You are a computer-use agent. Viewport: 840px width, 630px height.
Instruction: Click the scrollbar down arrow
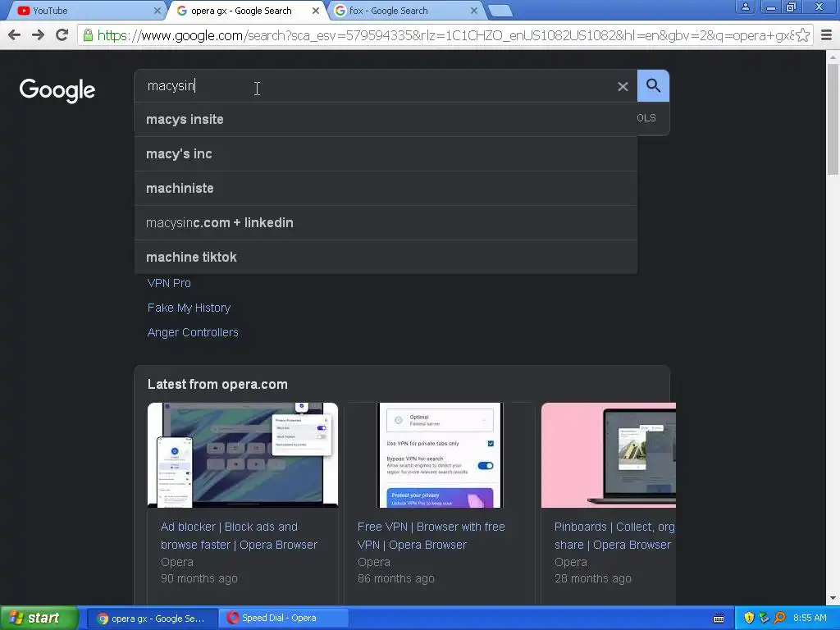(833, 598)
